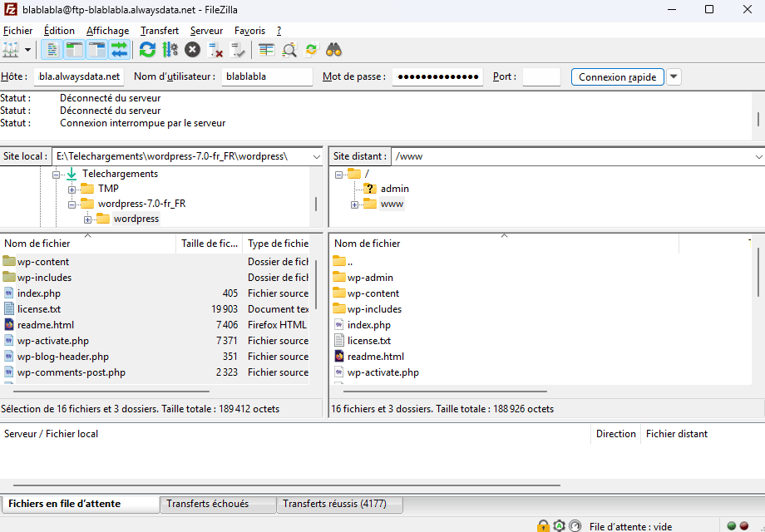The height and width of the screenshot is (532, 765).
Task: Toggle directory comparison icon
Action: click(289, 50)
